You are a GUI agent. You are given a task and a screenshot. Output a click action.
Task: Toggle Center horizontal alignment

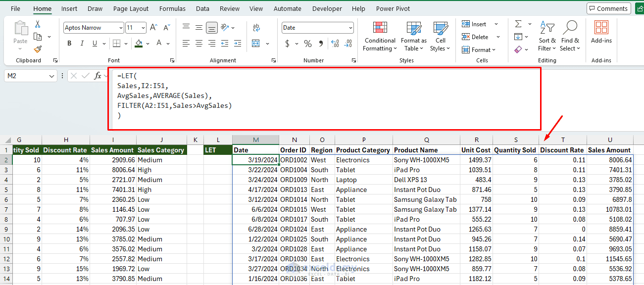(199, 44)
